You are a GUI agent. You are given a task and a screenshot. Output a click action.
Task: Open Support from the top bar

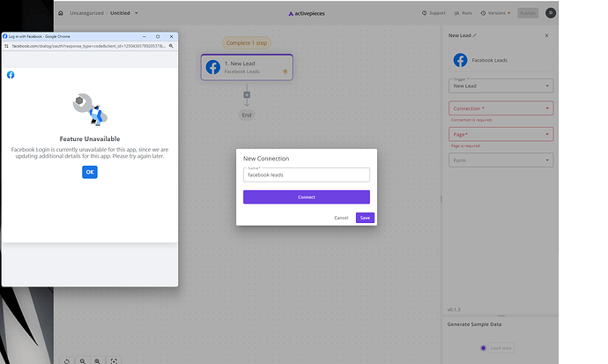point(434,13)
